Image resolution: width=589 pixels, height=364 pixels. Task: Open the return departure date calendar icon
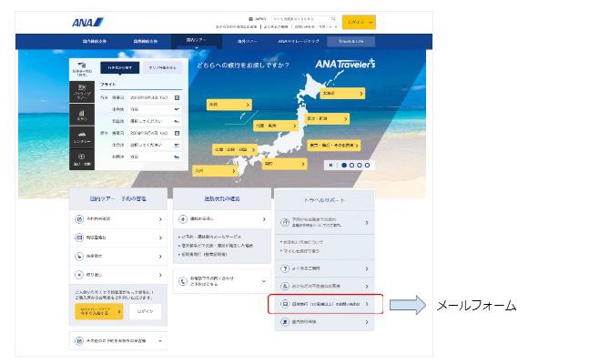coord(177,133)
